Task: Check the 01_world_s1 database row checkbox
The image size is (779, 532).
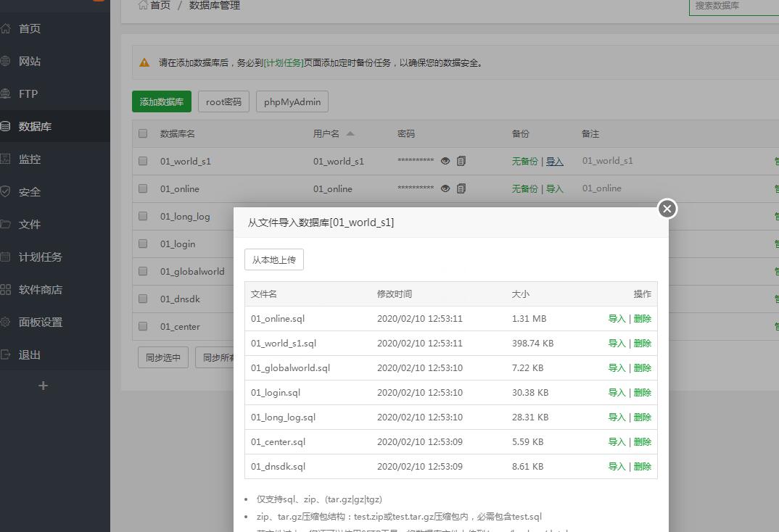Action: pos(143,161)
